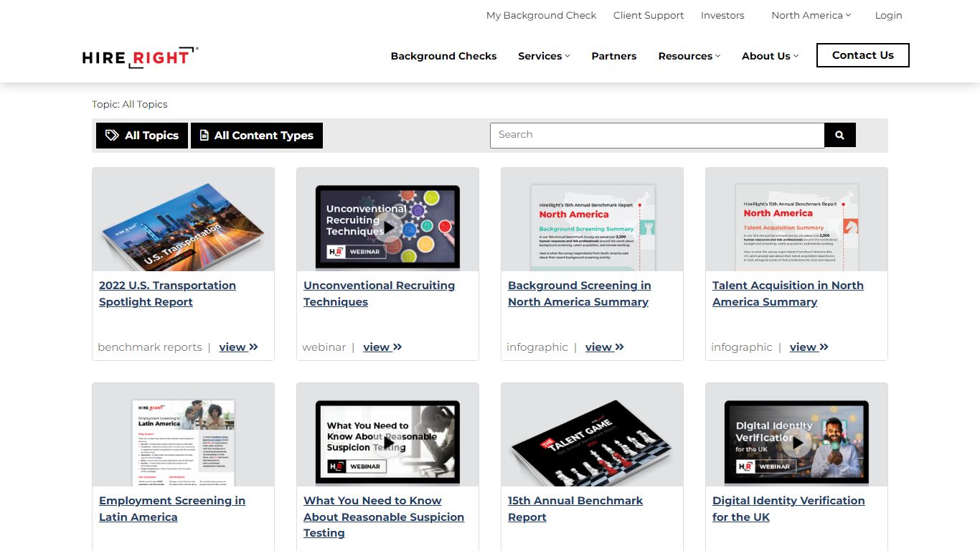Click tag icon on All Topics
This screenshot has height=551, width=980.
[x=112, y=136]
